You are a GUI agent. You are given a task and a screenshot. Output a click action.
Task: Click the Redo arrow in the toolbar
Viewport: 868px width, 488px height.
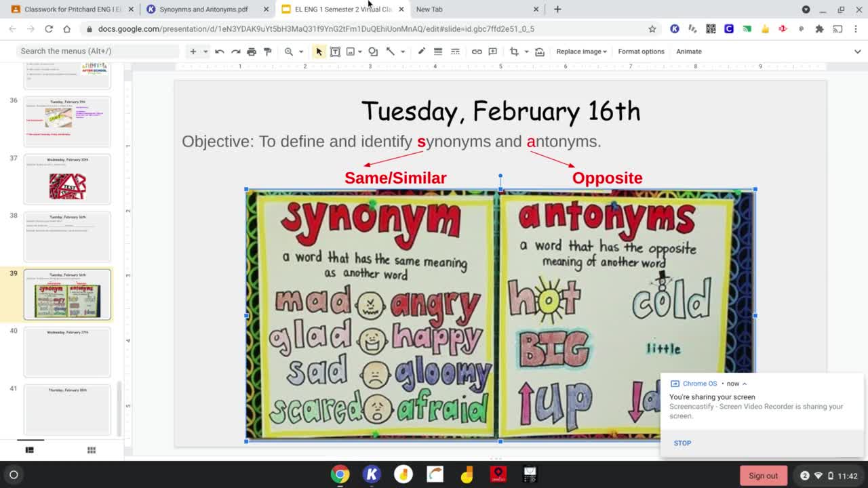tap(235, 52)
